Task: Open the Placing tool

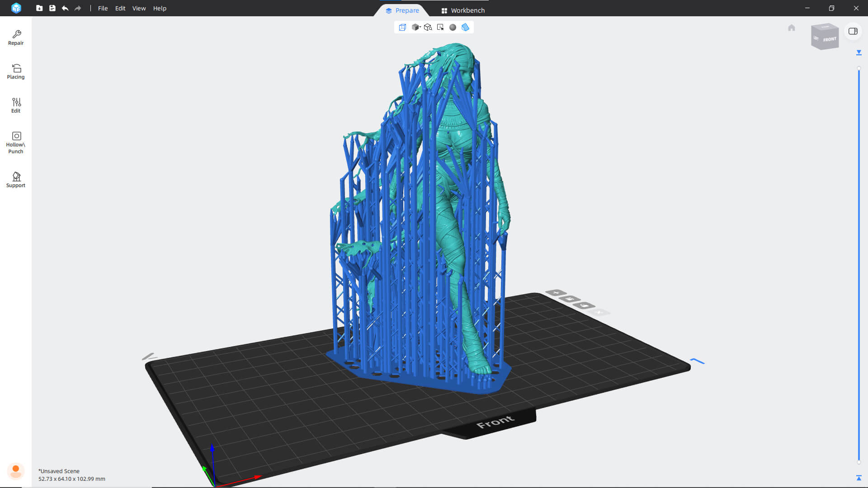Action: [x=16, y=71]
